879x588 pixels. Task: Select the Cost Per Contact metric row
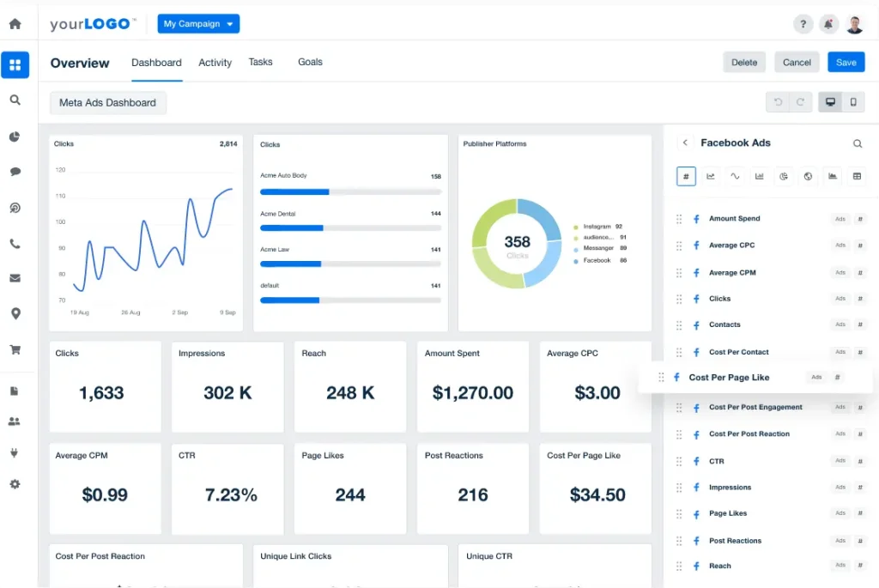tap(772, 352)
